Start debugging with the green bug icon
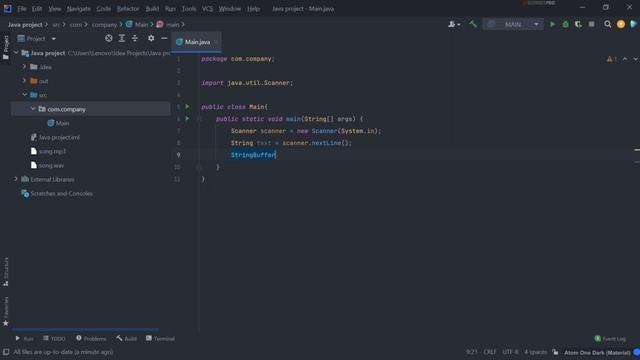The width and height of the screenshot is (640, 360). (x=565, y=24)
